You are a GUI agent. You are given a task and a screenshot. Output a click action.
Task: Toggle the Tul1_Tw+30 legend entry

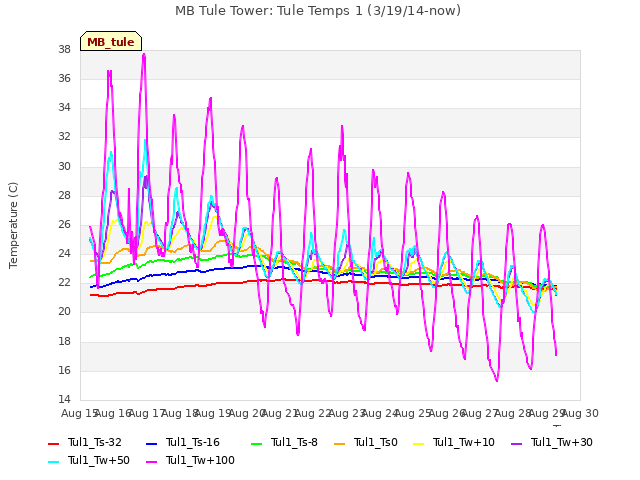[552, 442]
